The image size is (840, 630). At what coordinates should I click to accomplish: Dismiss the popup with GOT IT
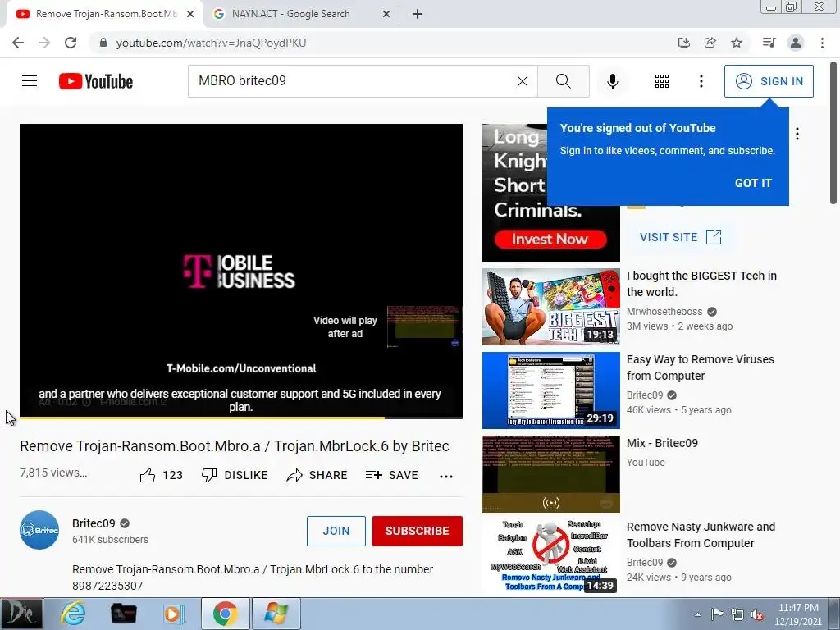pyautogui.click(x=753, y=183)
